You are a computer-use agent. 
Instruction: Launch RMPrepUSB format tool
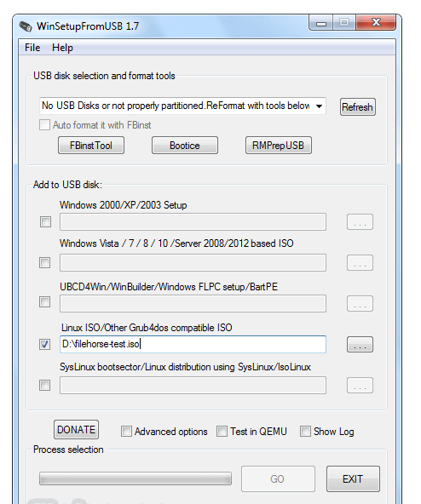pos(279,146)
